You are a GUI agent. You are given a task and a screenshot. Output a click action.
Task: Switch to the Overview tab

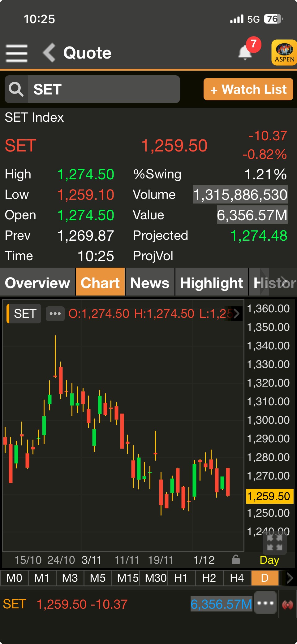(37, 283)
